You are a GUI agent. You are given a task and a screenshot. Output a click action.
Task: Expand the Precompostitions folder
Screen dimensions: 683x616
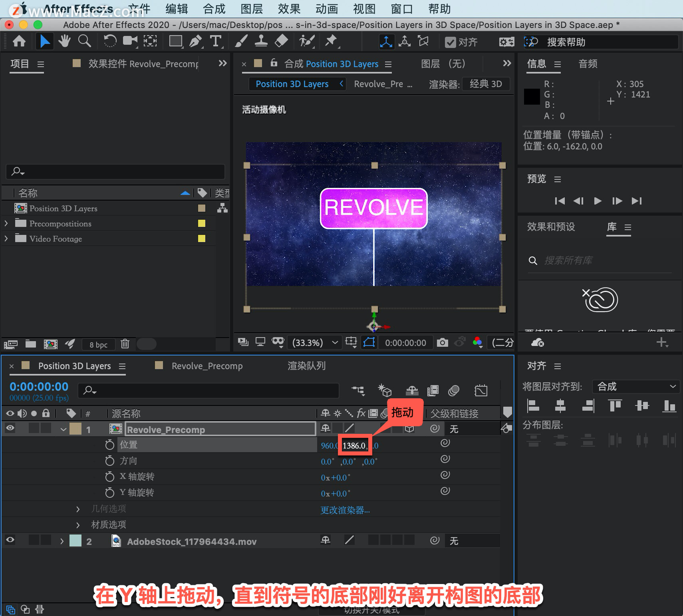coord(6,223)
